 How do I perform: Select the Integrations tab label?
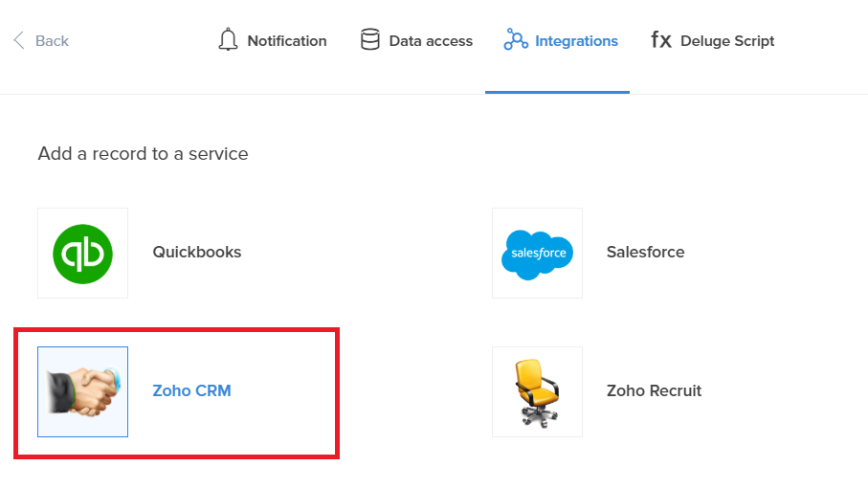[576, 41]
